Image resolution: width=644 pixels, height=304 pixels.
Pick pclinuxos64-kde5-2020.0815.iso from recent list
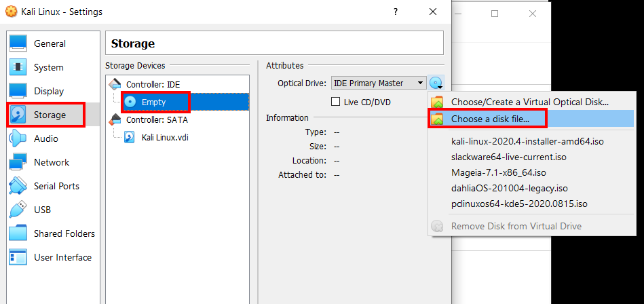pyautogui.click(x=519, y=204)
